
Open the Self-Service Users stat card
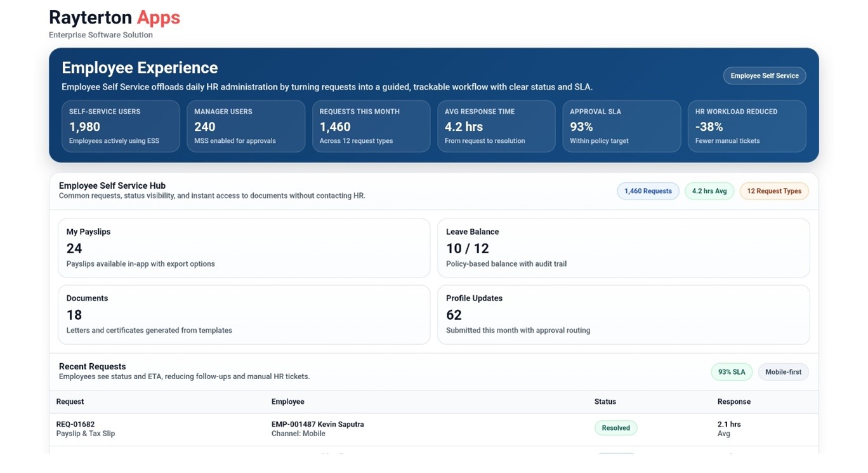(x=121, y=126)
